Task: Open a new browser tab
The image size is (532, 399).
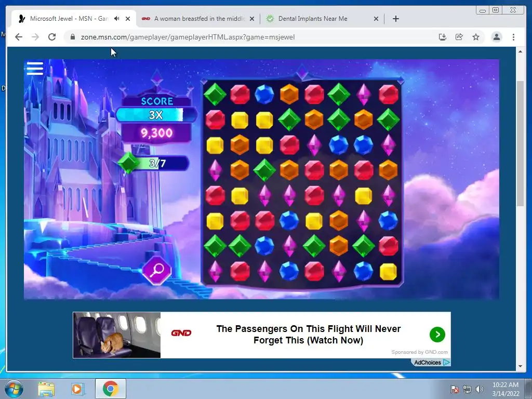Action: pyautogui.click(x=395, y=19)
